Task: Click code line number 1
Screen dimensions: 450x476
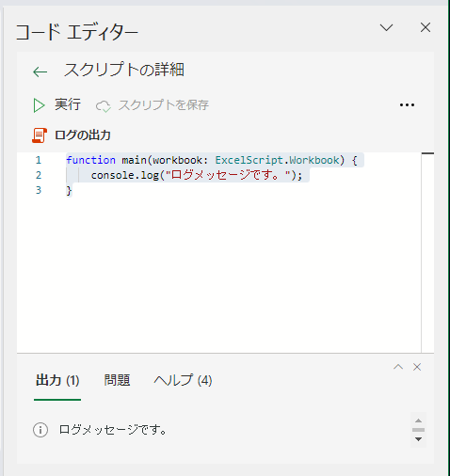Action: click(x=39, y=160)
